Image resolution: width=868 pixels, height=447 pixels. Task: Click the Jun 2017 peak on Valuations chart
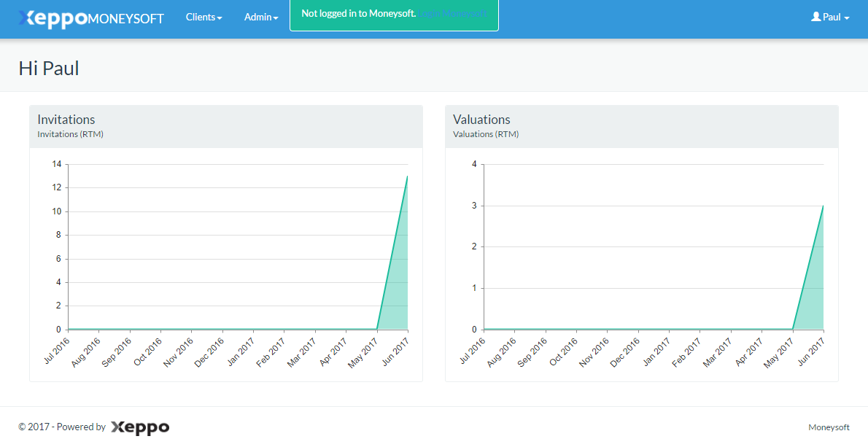pos(823,206)
